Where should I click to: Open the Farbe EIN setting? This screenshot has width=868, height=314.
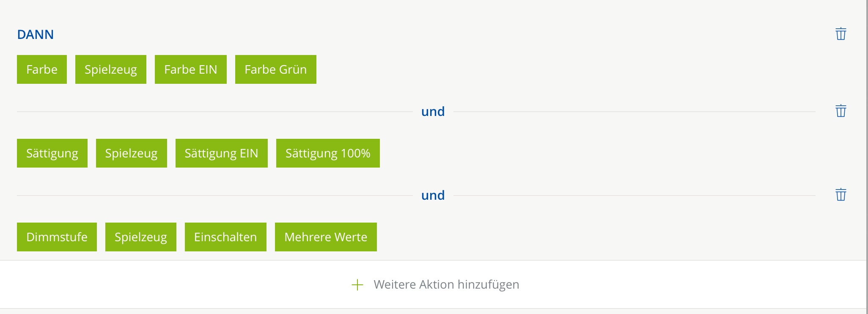point(191,69)
